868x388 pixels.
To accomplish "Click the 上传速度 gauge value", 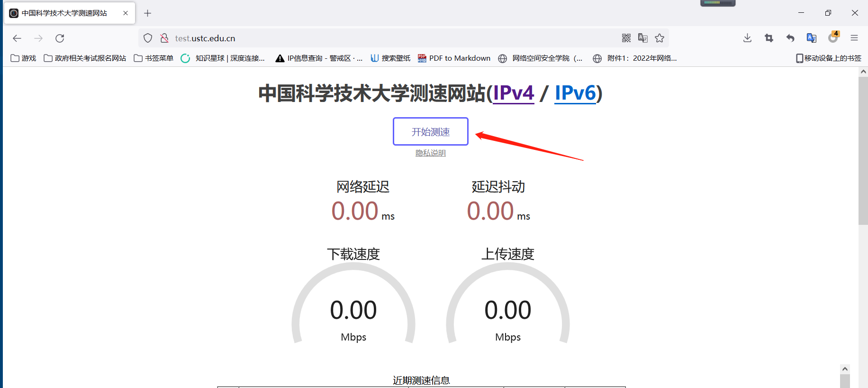I will 508,310.
